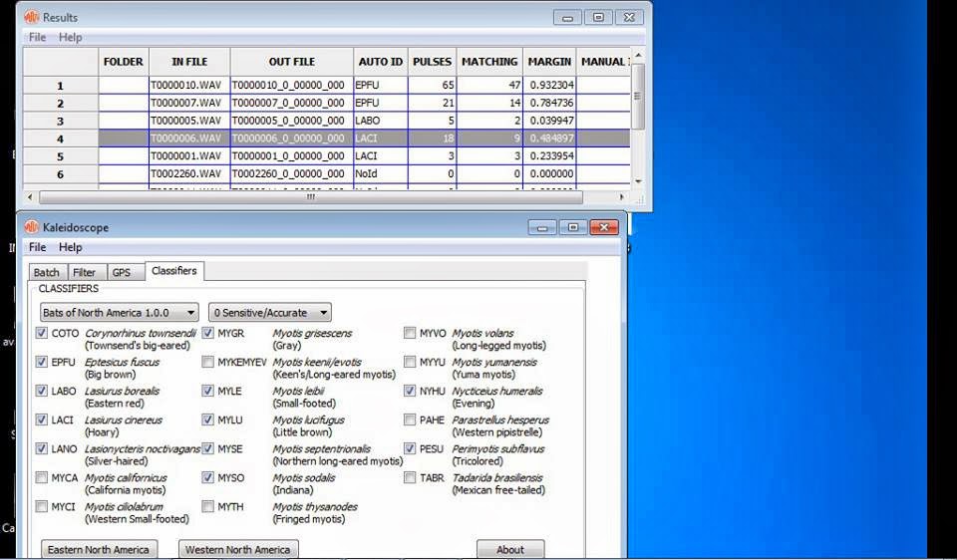Click the MATCHING column header
Viewport: 957px width, 560px height.
(489, 62)
